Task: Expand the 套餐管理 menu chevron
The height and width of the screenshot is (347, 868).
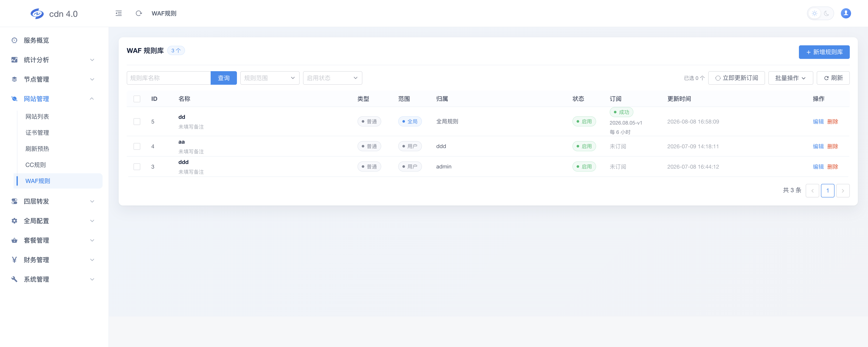Action: click(92, 240)
